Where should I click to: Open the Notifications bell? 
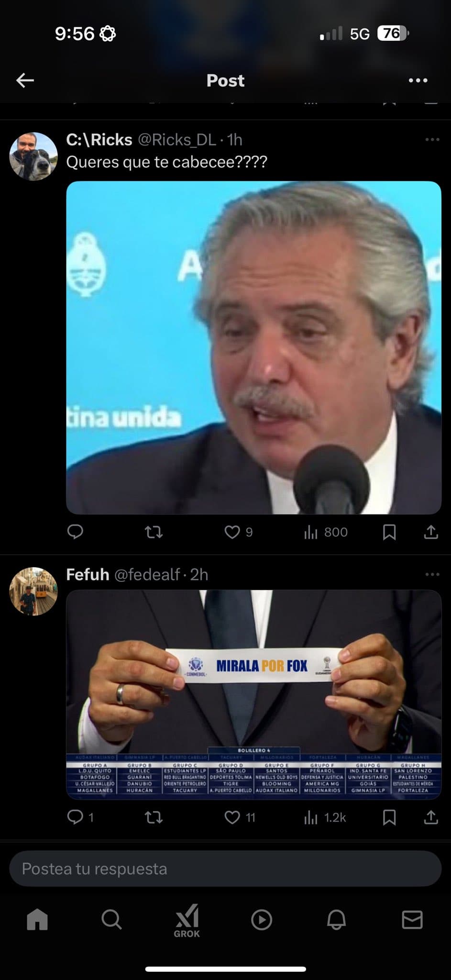pyautogui.click(x=336, y=919)
